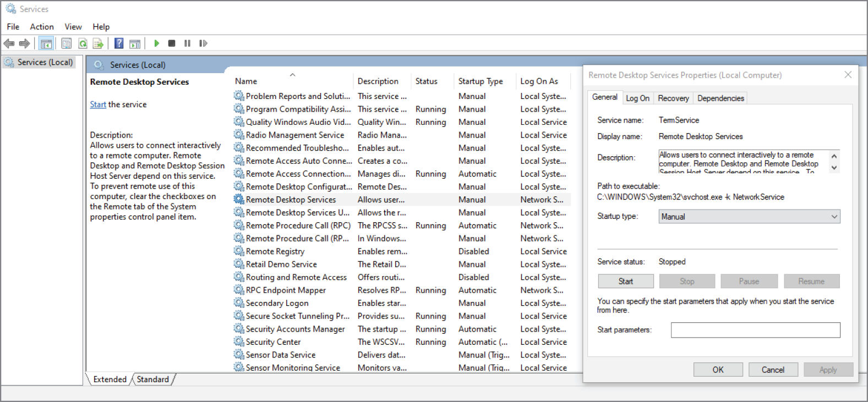This screenshot has width=868, height=402.
Task: Click the Stop button in the properties dialog
Action: 687,281
